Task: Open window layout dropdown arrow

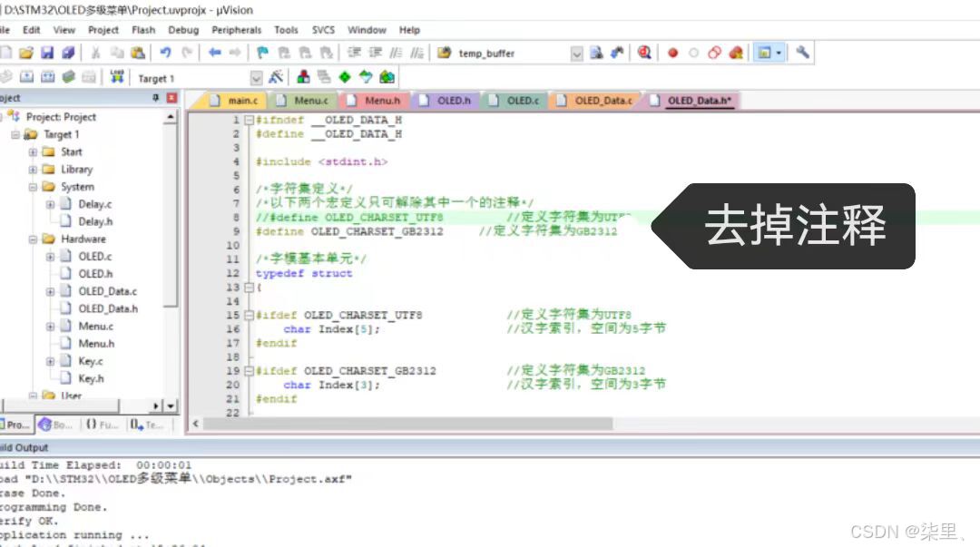Action: [x=779, y=54]
